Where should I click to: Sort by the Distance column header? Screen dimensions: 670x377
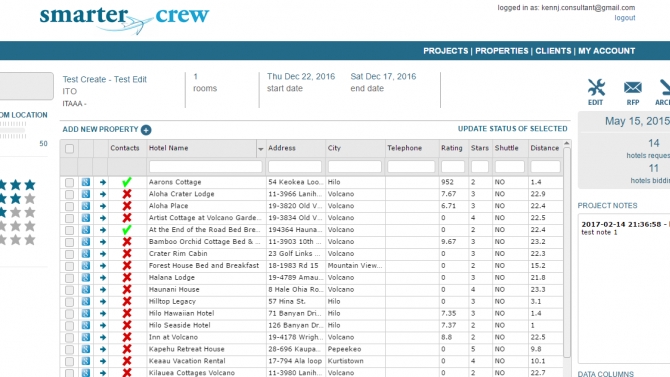[545, 148]
